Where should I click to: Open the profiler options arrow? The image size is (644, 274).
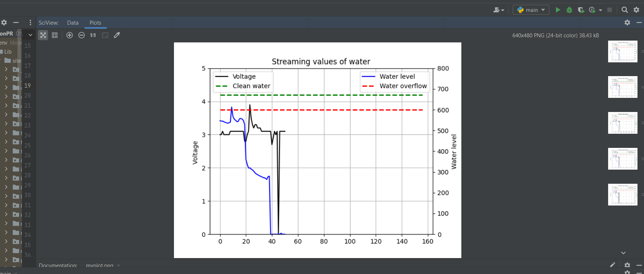[x=601, y=10]
